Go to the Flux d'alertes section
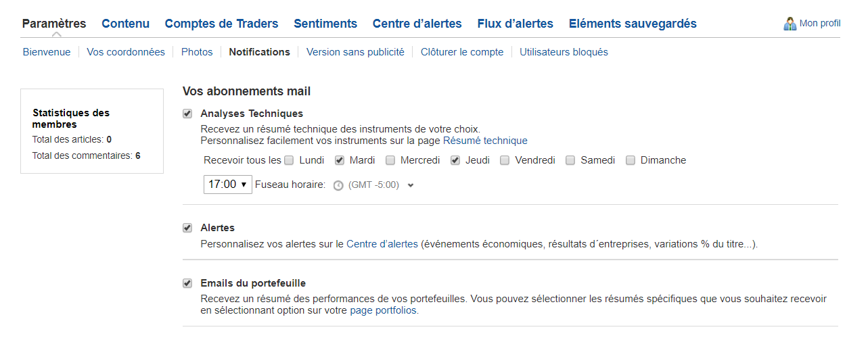The height and width of the screenshot is (340, 868). [x=515, y=24]
